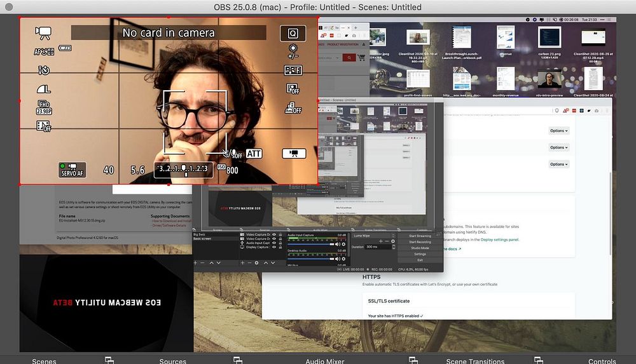Expand the second Options dropdown in browser
This screenshot has width=636, height=364.
(559, 147)
